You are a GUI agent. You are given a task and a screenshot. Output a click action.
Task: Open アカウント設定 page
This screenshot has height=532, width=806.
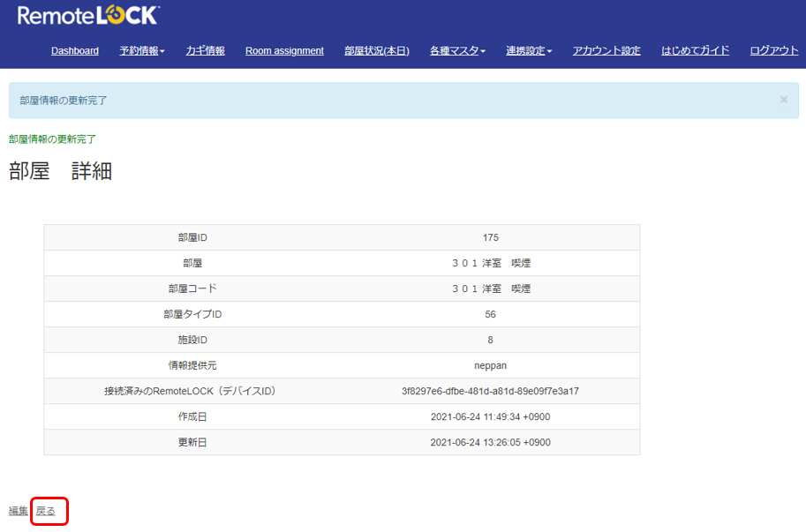[x=606, y=51]
